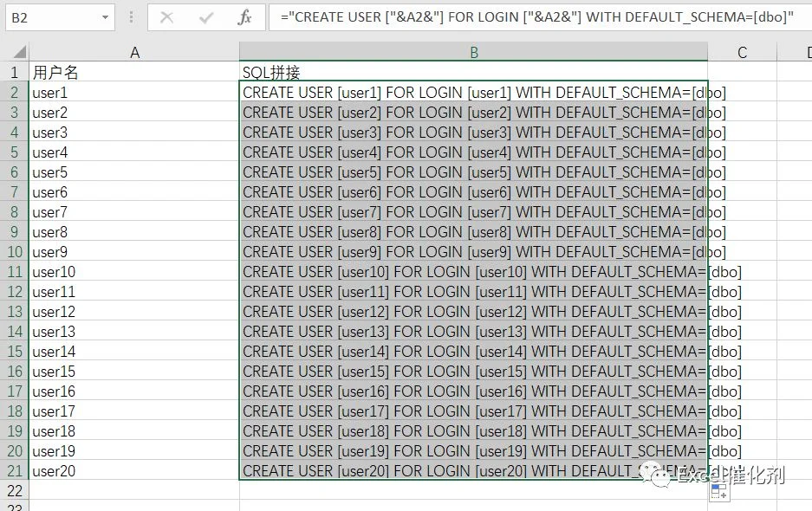Open the Insert Function fx icon
812x511 pixels.
coord(244,17)
